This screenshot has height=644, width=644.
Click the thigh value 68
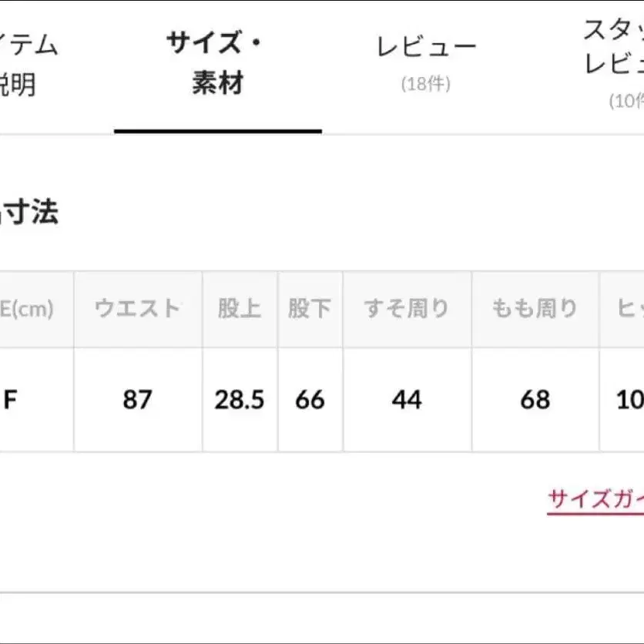click(535, 400)
